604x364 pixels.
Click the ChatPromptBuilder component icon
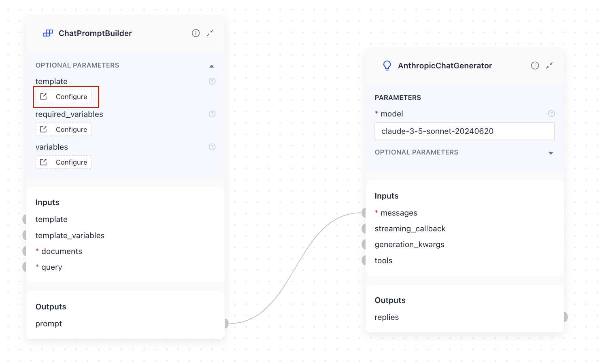48,33
